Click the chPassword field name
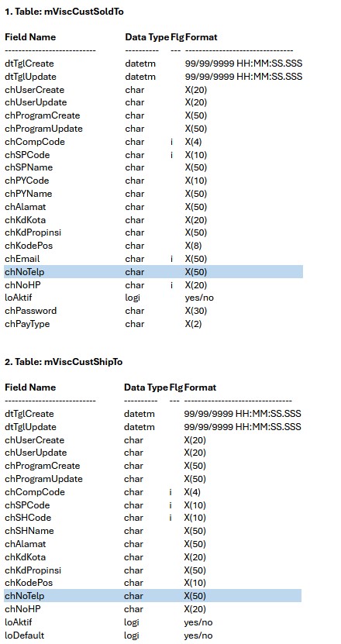Screen dimensions: 341x644 coord(31,311)
